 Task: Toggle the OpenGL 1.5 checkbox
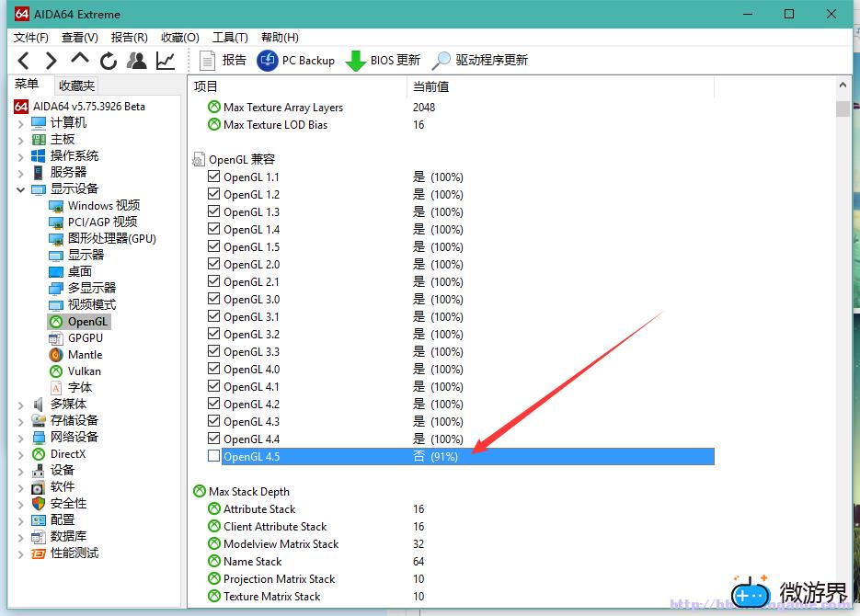(x=214, y=246)
